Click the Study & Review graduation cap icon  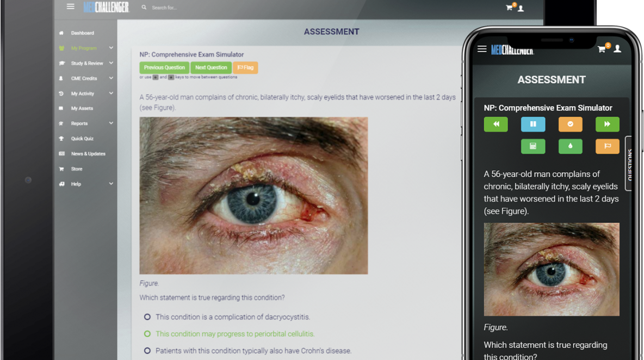(61, 63)
